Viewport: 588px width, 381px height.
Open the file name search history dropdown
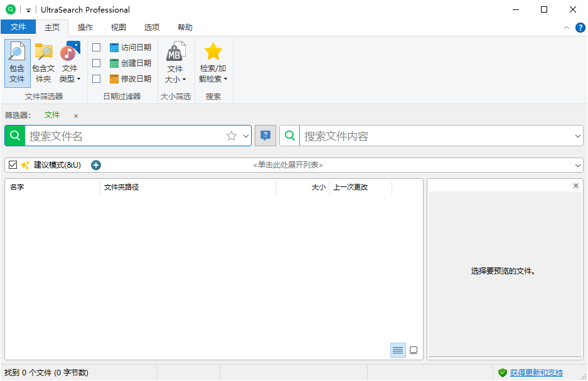(245, 135)
